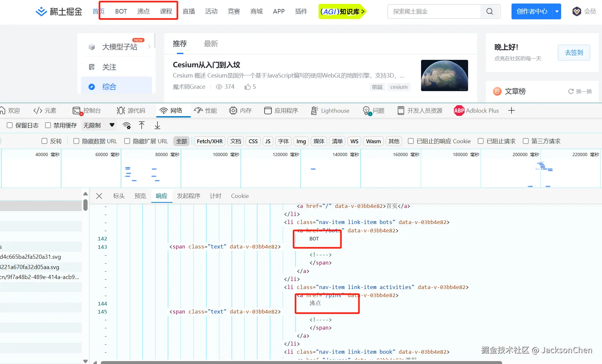Click the 控制台 console icon
The width and height of the screenshot is (602, 364).
click(x=77, y=111)
